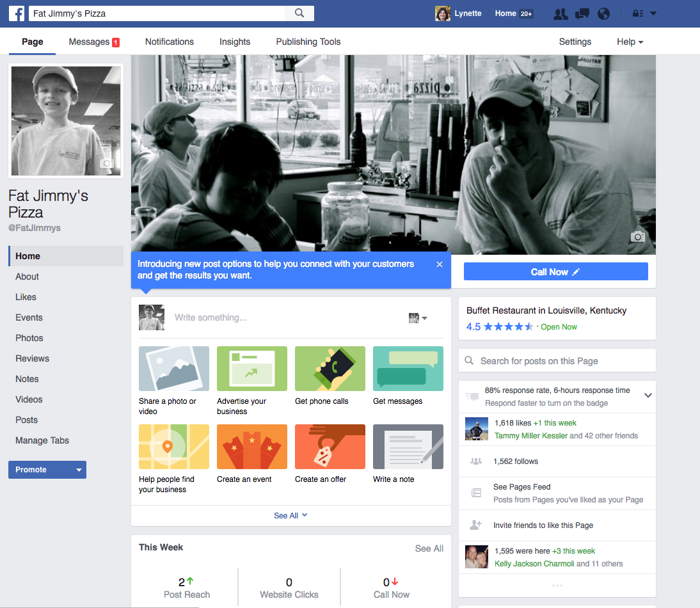Select Events in the left sidebar

29,318
